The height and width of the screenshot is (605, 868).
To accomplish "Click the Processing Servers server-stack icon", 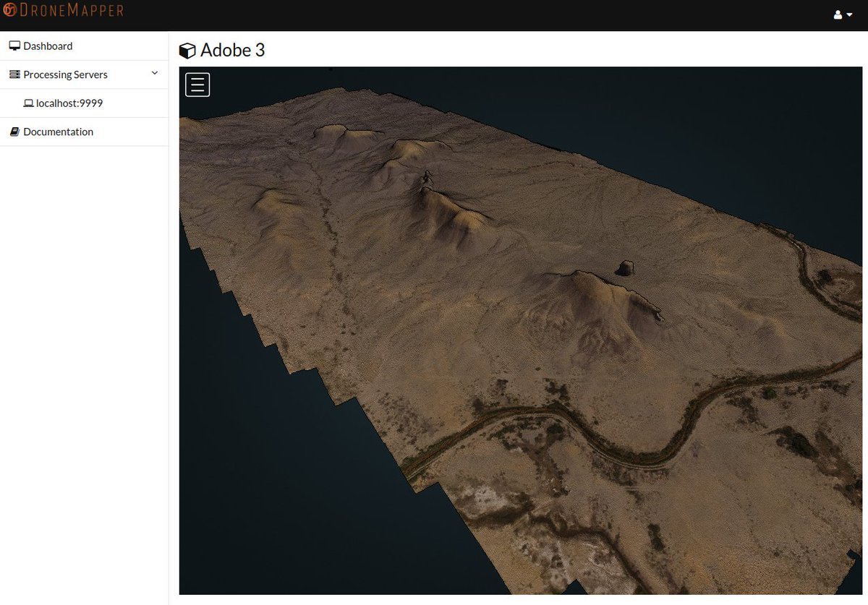I will [14, 74].
